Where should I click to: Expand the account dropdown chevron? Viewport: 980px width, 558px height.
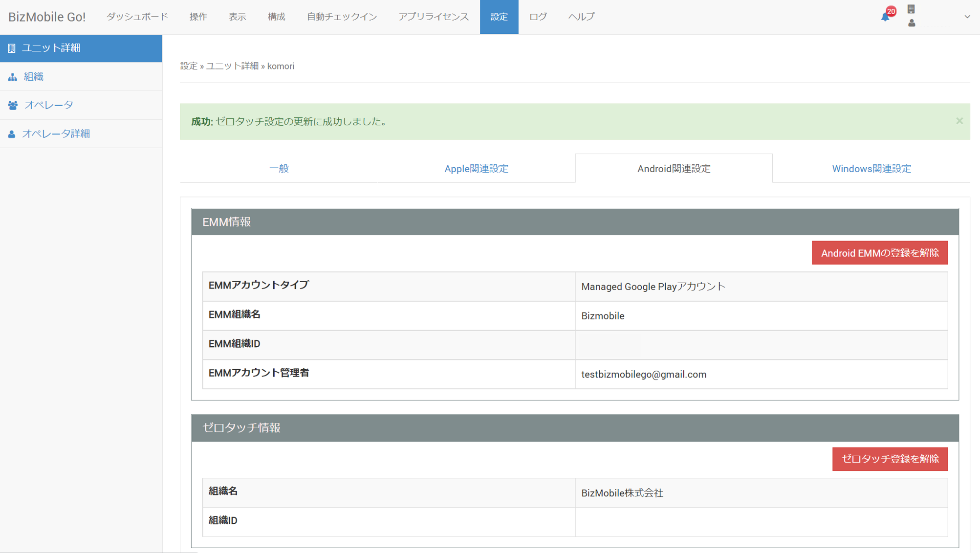point(967,17)
